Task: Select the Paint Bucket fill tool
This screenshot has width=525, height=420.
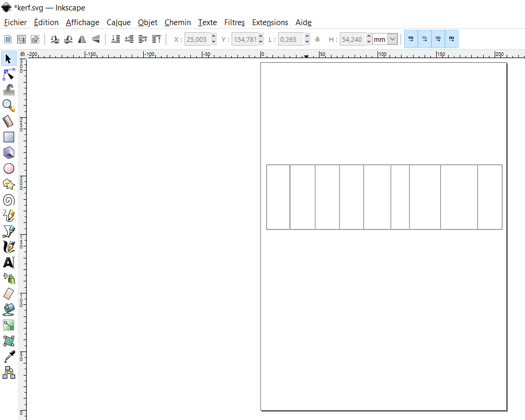Action: click(9, 310)
